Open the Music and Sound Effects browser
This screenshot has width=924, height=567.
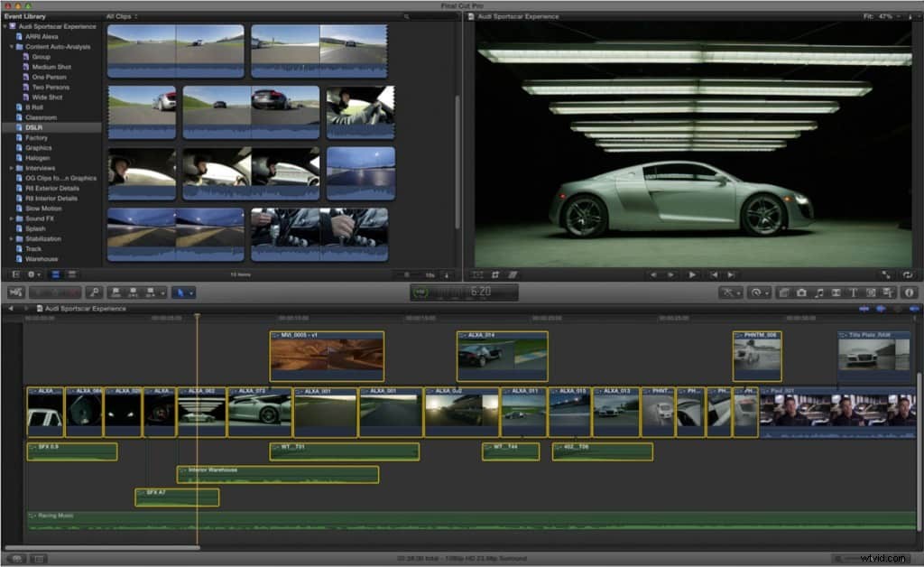[x=818, y=293]
